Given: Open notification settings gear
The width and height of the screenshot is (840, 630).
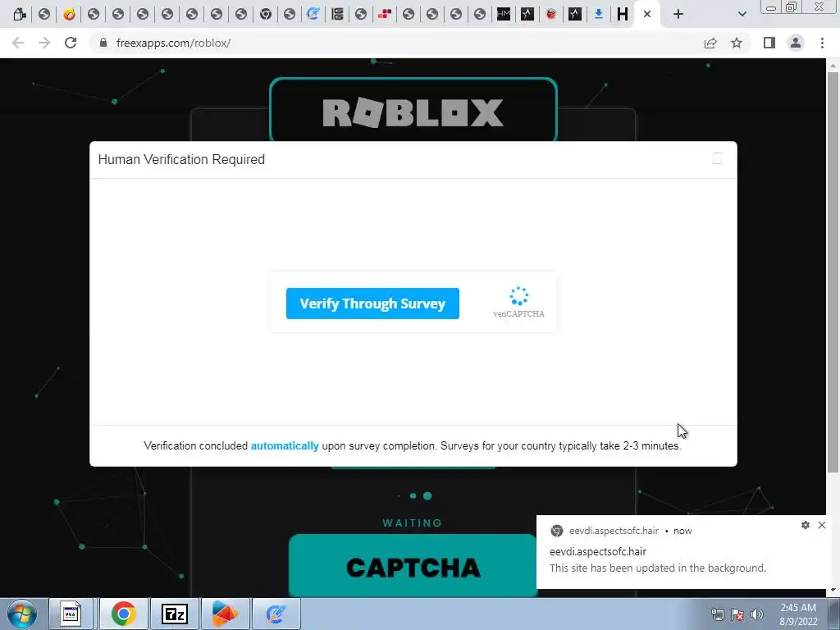Looking at the screenshot, I should [x=806, y=525].
